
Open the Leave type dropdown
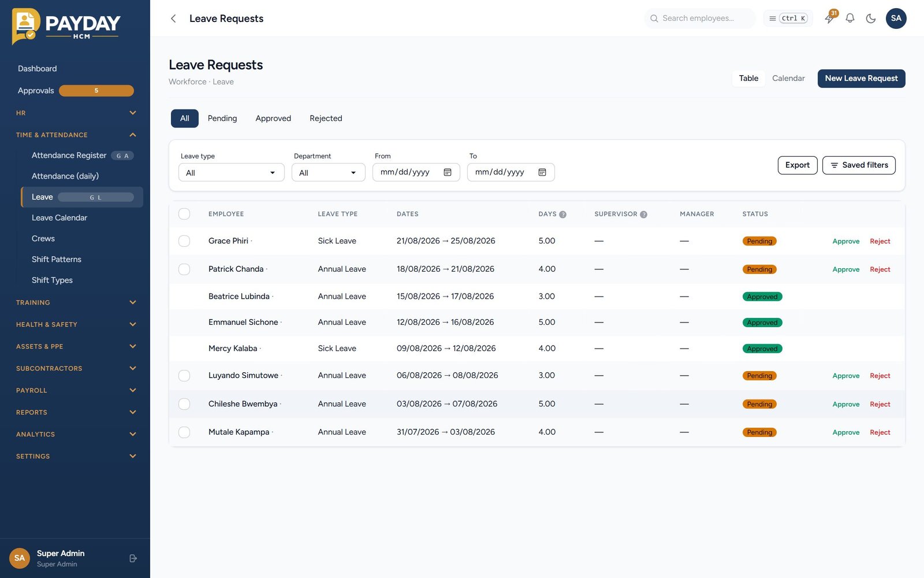click(231, 172)
